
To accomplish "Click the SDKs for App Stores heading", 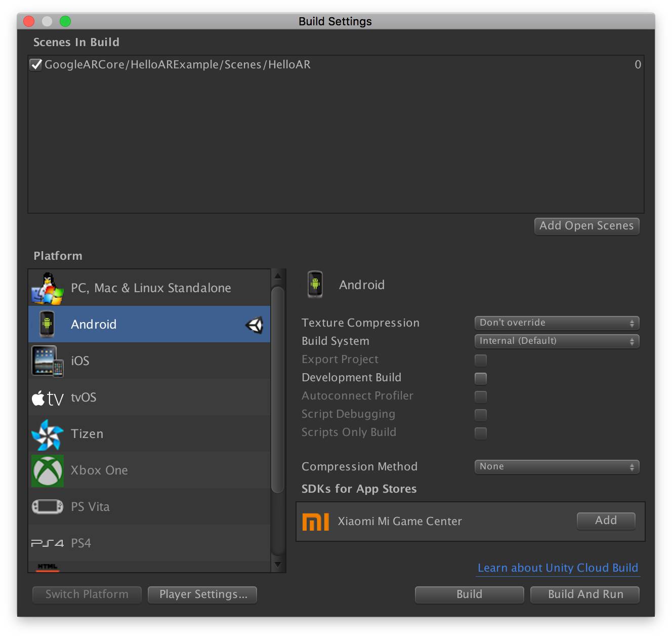I will coord(359,489).
